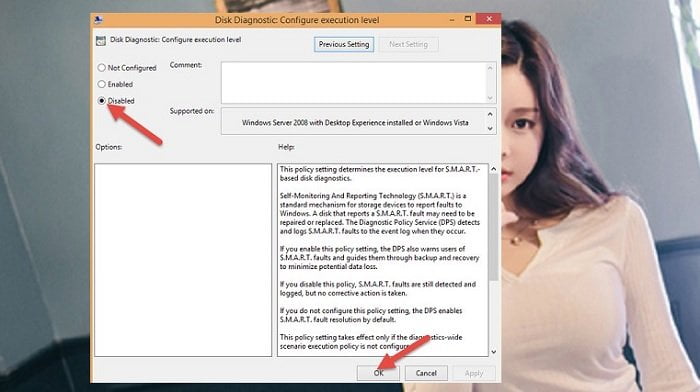Click the Help text scroll up arrow
This screenshot has height=392, width=700.
(x=493, y=169)
